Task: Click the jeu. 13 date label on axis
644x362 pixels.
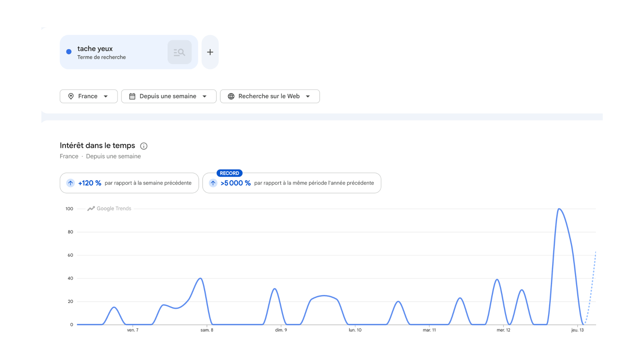Action: pyautogui.click(x=578, y=330)
